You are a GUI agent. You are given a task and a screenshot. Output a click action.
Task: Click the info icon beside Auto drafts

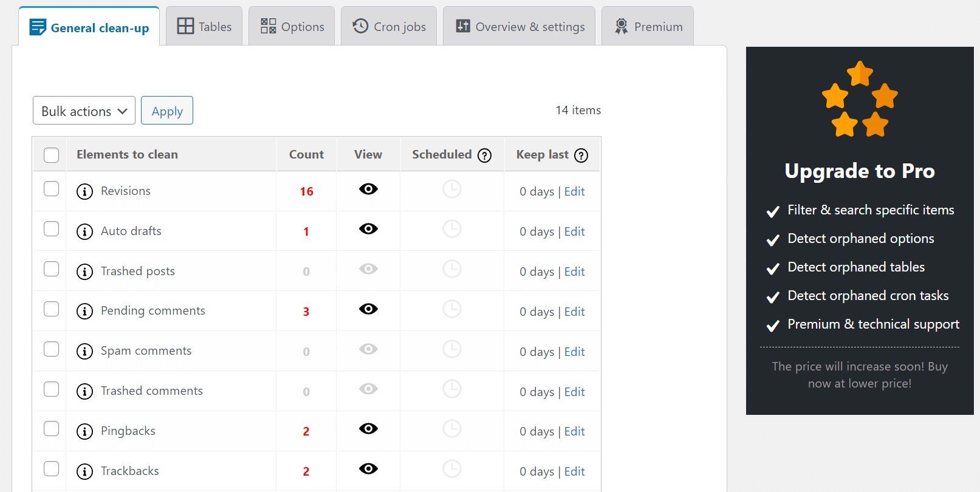coord(84,231)
